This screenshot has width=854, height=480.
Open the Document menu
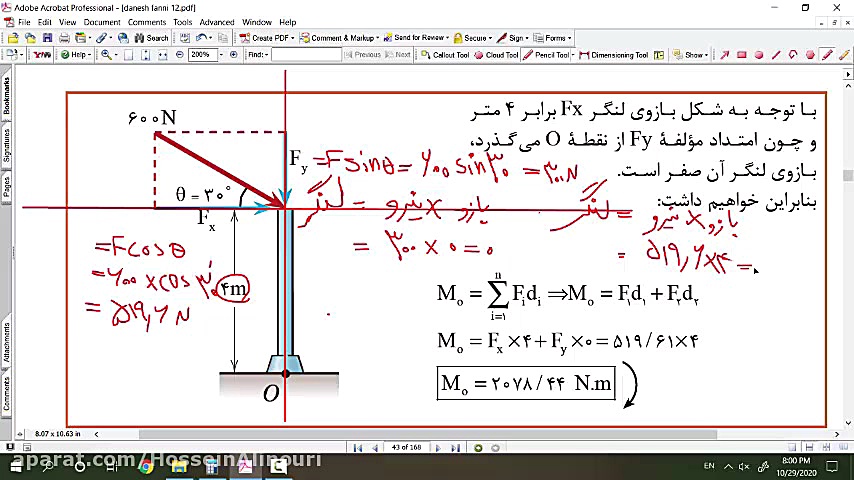click(x=102, y=22)
